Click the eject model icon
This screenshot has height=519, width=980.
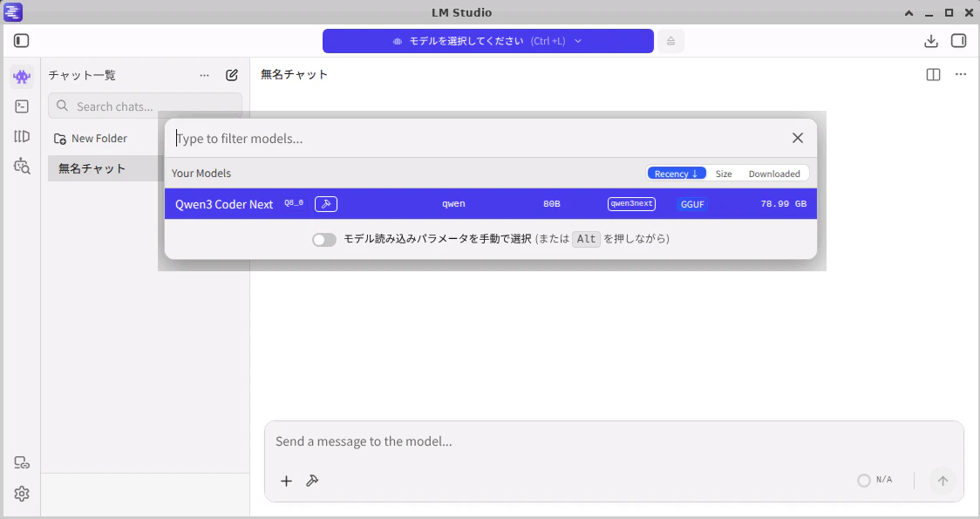coord(670,41)
